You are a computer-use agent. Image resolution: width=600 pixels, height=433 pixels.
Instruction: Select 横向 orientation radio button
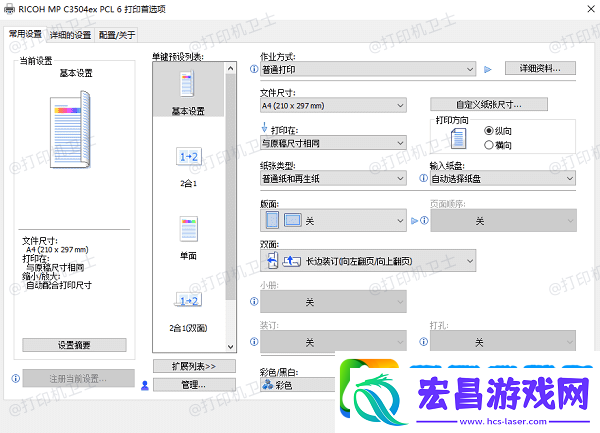488,145
